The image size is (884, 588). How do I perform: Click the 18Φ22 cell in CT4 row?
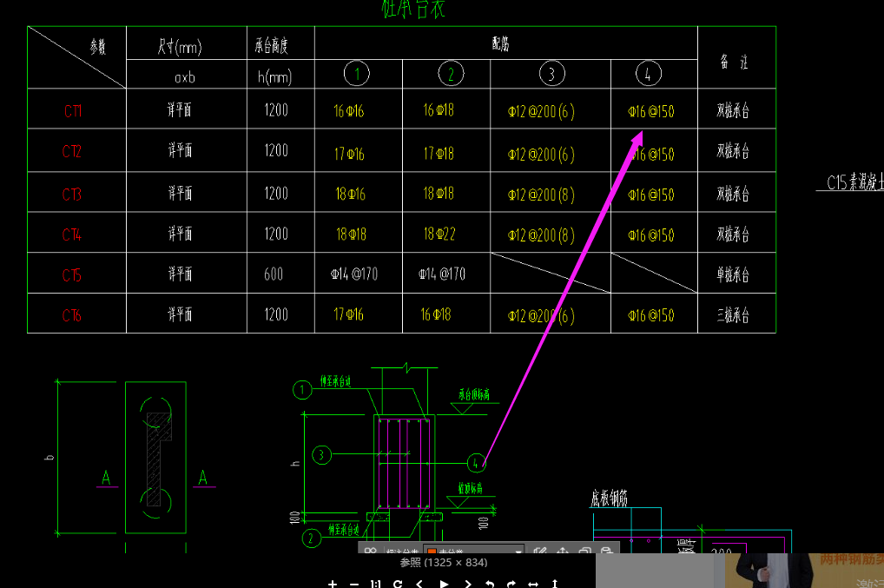click(439, 234)
